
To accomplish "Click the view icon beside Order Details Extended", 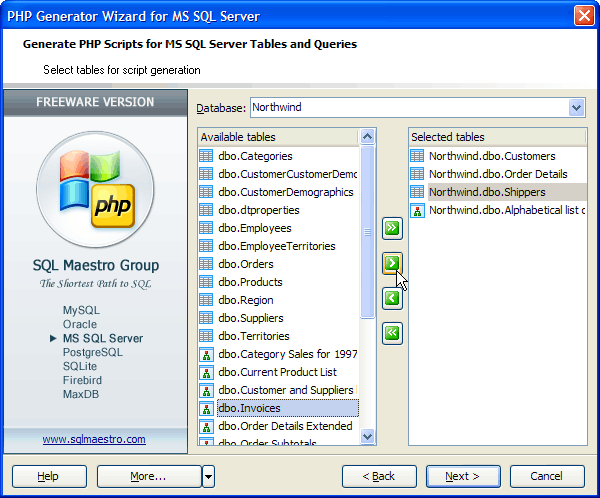I will coord(206,426).
